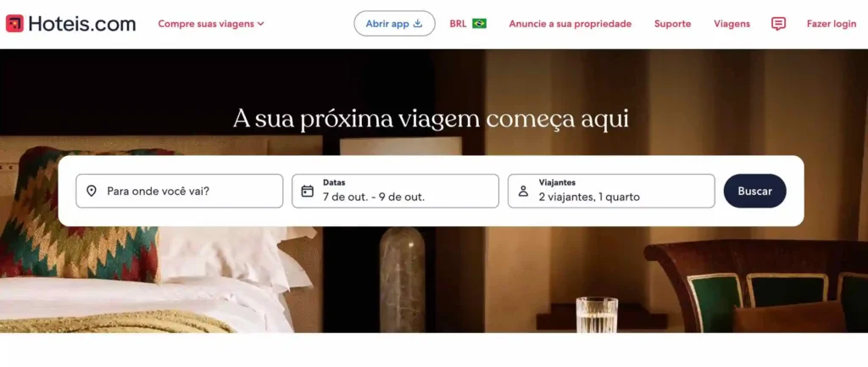
Task: Click the Brazil flag icon
Action: click(480, 24)
